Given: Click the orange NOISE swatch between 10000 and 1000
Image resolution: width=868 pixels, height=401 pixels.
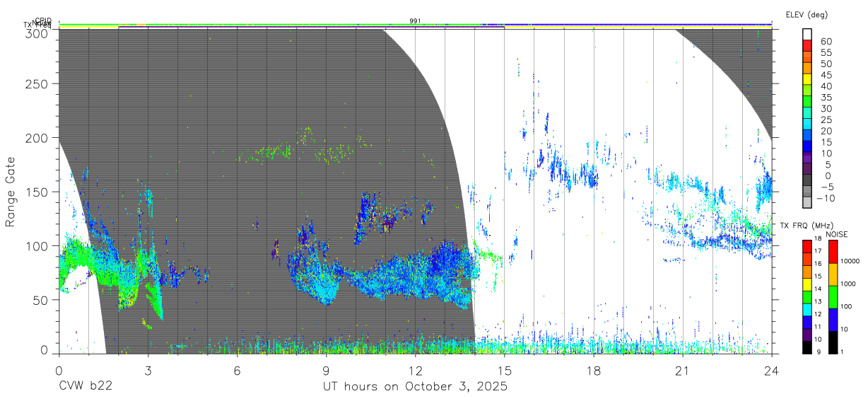Looking at the screenshot, I should point(833,274).
